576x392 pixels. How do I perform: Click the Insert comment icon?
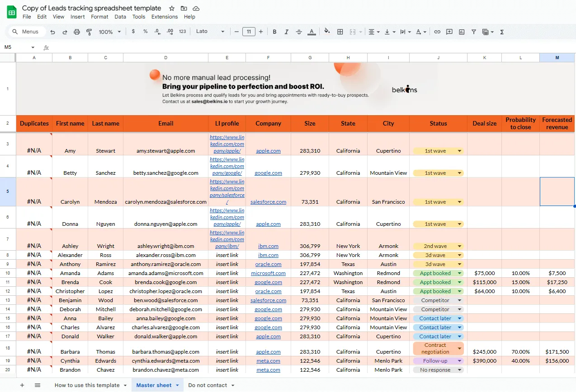449,32
